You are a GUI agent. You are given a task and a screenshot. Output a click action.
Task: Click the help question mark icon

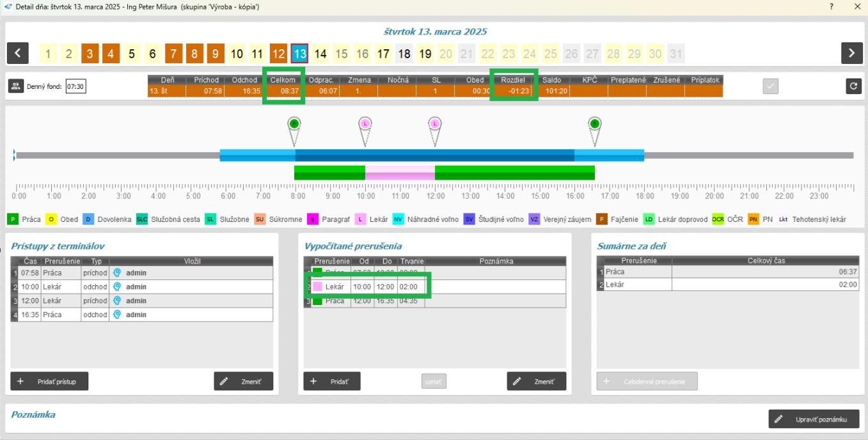point(831,6)
